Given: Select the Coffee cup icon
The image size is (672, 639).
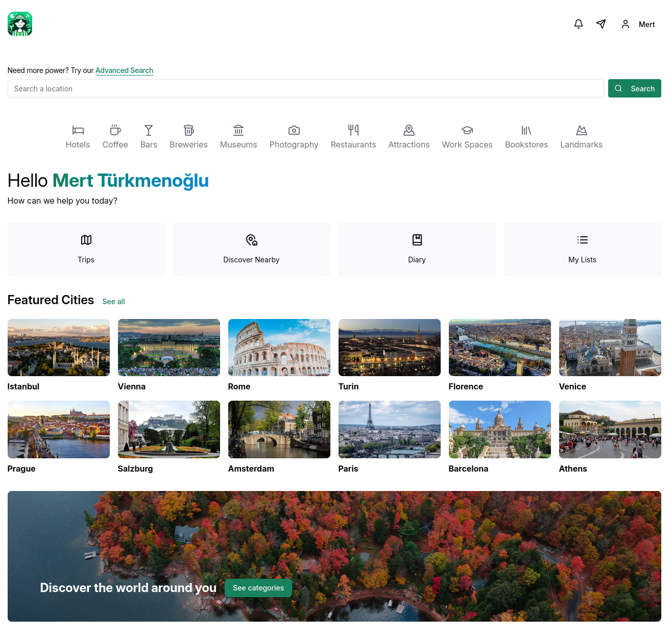Looking at the screenshot, I should 115,130.
